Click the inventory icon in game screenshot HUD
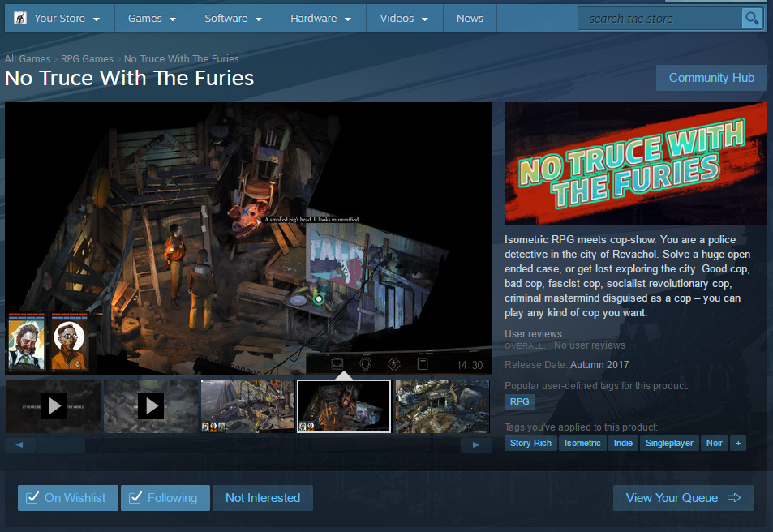This screenshot has height=532, width=773. click(x=337, y=364)
